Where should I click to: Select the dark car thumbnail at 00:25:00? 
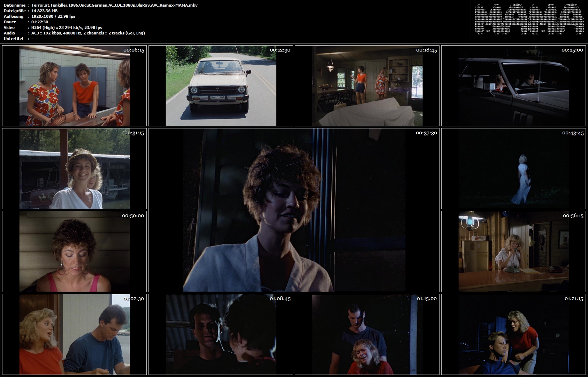[x=513, y=86]
